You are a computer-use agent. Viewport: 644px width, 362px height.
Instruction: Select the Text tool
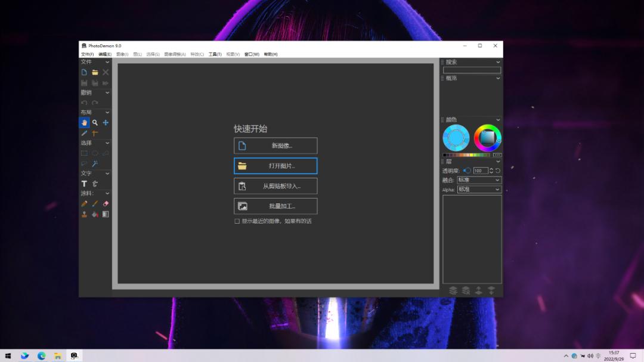tap(84, 184)
